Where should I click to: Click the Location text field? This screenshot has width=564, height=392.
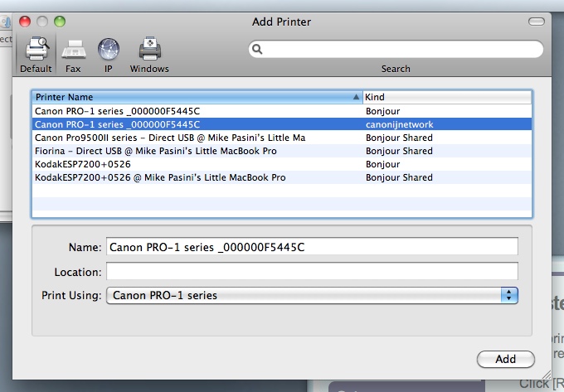[312, 271]
